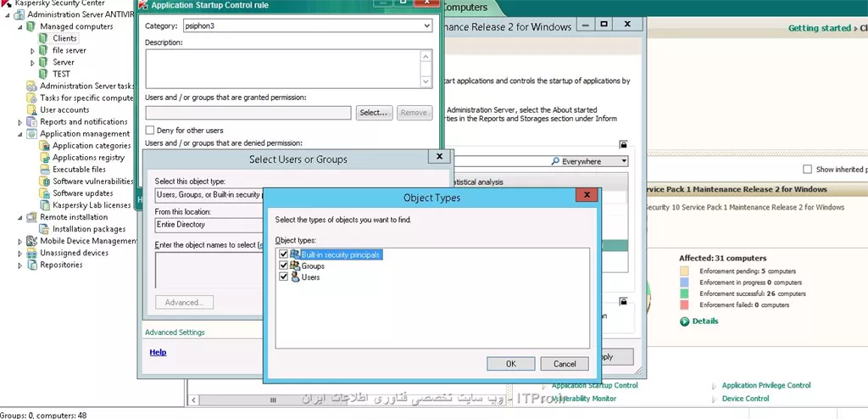Click the file server group icon
Viewport: 868px width, 419px height.
(x=44, y=50)
